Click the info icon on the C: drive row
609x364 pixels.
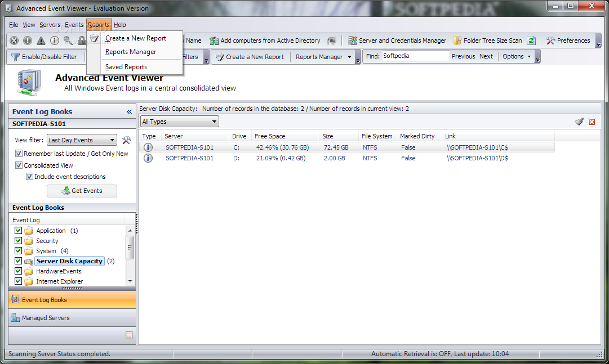pos(148,147)
